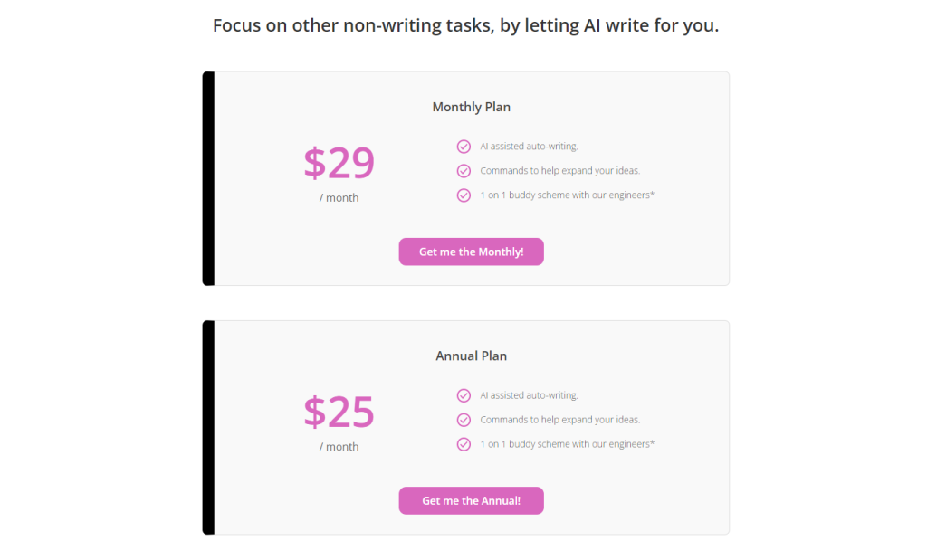927x560 pixels.
Task: Click the page heading about letting AI write
Action: click(x=465, y=25)
